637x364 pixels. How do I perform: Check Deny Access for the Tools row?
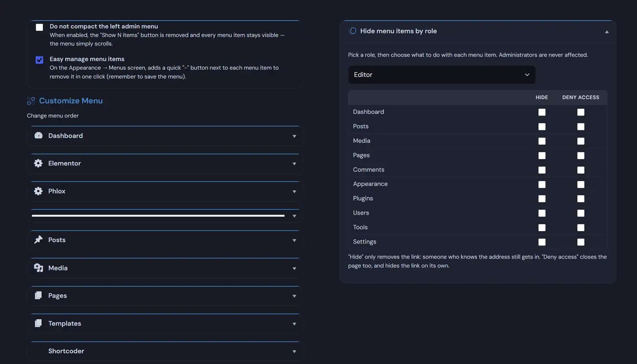(581, 227)
